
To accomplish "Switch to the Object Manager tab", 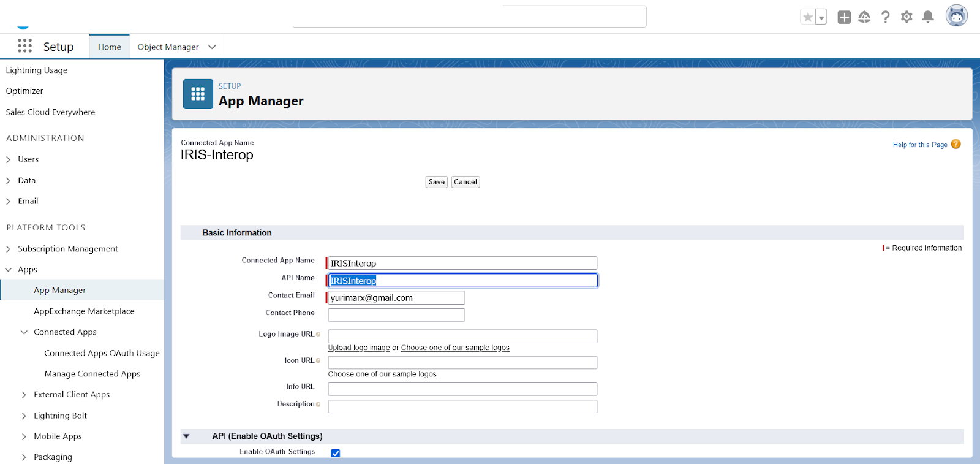I will [168, 47].
